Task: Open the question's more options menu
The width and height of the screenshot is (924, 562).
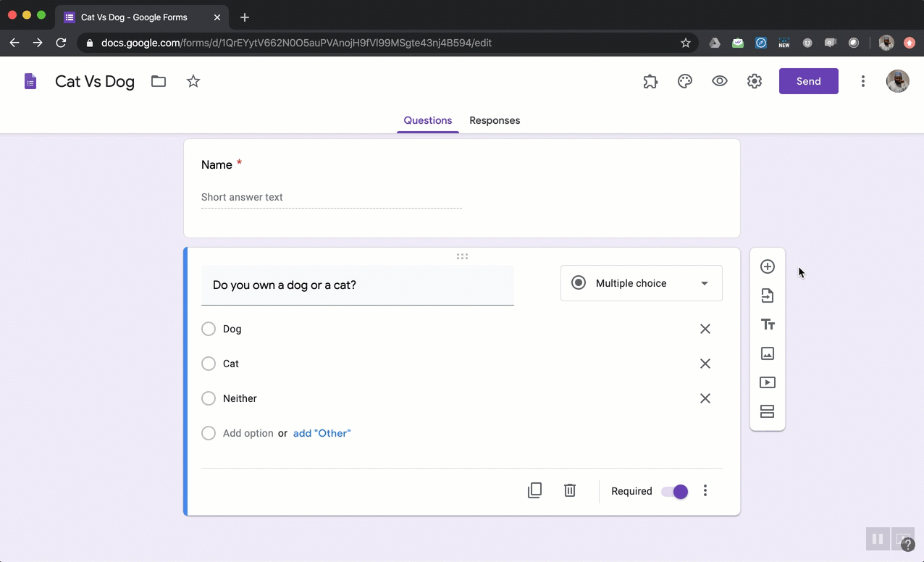Action: (705, 491)
